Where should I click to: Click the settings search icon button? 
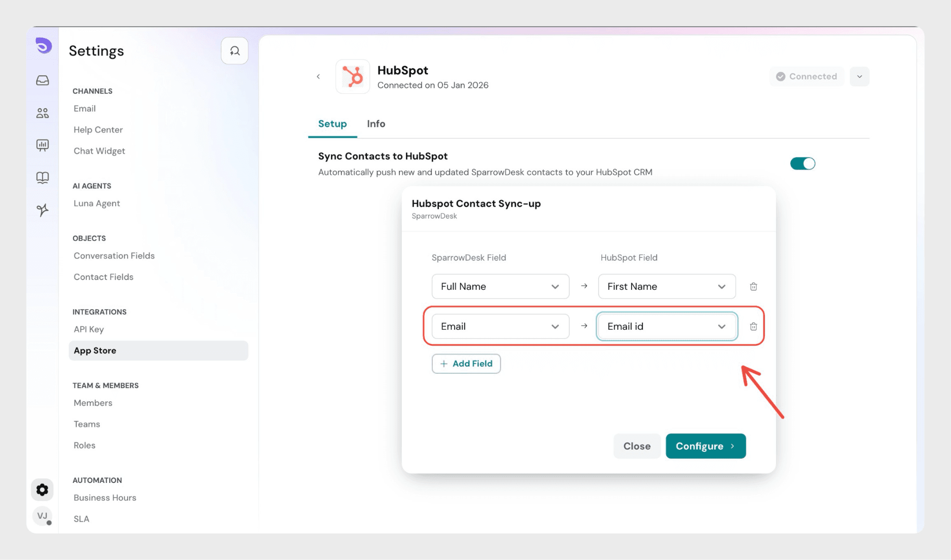(234, 51)
